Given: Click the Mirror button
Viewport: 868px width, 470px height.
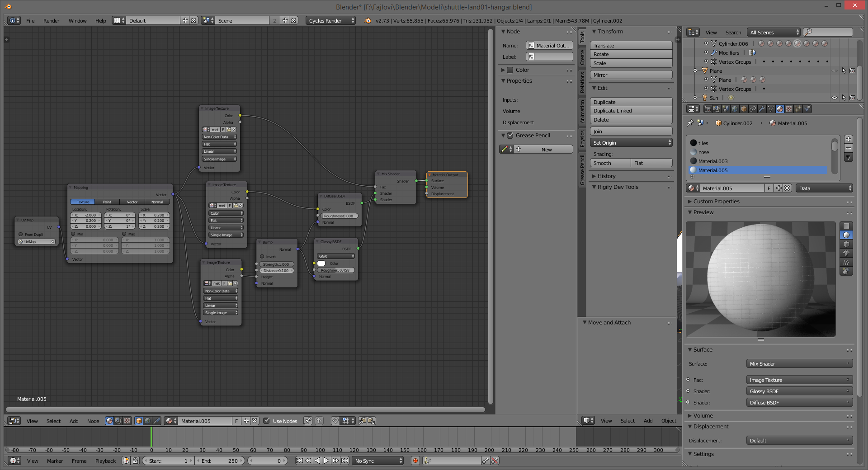Looking at the screenshot, I should coord(631,75).
